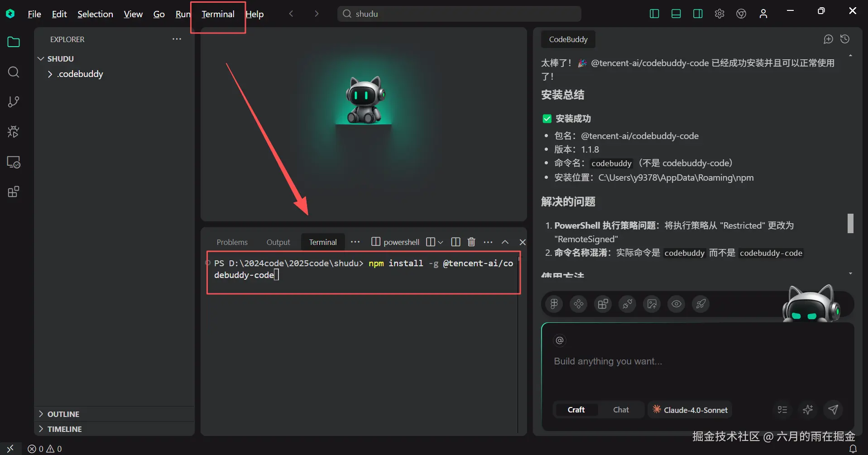Open the split terminal dropdown arrow

pyautogui.click(x=441, y=242)
